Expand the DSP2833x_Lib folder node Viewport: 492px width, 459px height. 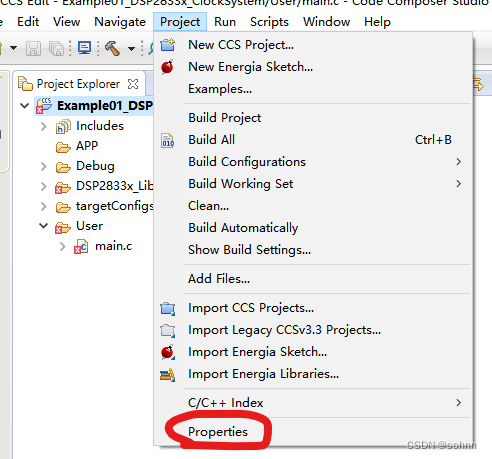click(44, 186)
